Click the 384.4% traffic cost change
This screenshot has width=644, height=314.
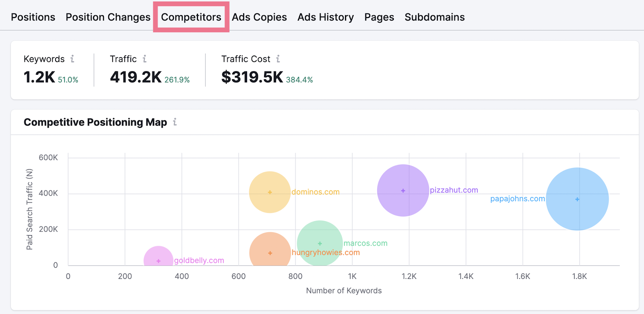(299, 80)
